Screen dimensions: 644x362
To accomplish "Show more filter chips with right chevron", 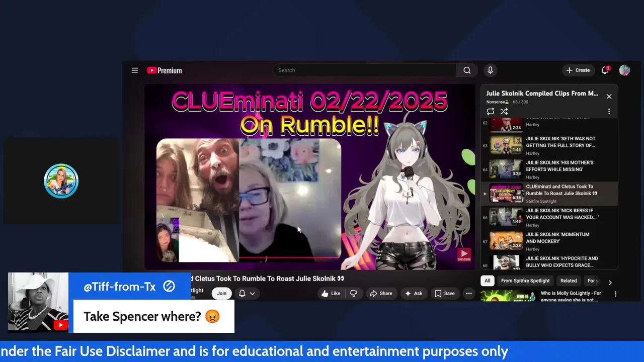I will (x=610, y=283).
